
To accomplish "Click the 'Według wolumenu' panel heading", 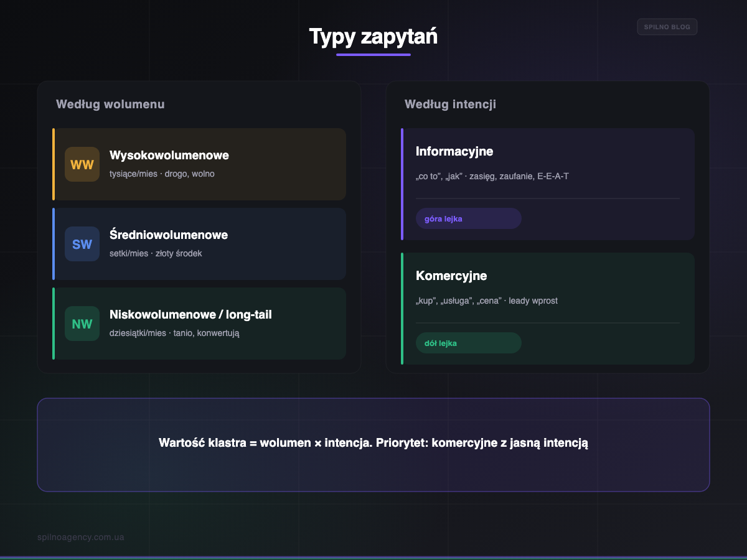I will [110, 104].
